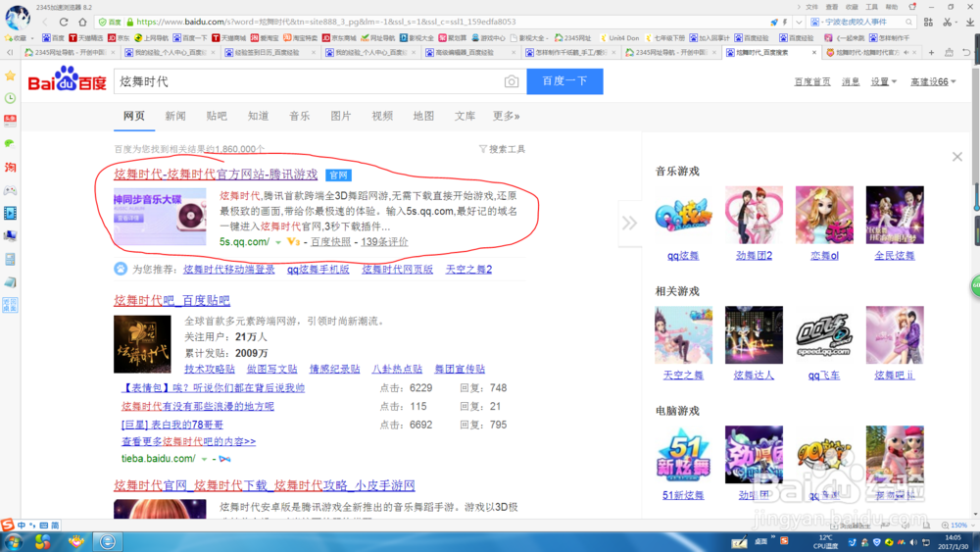Open recommended link 天空之舞2
The image size is (980, 552).
(468, 270)
